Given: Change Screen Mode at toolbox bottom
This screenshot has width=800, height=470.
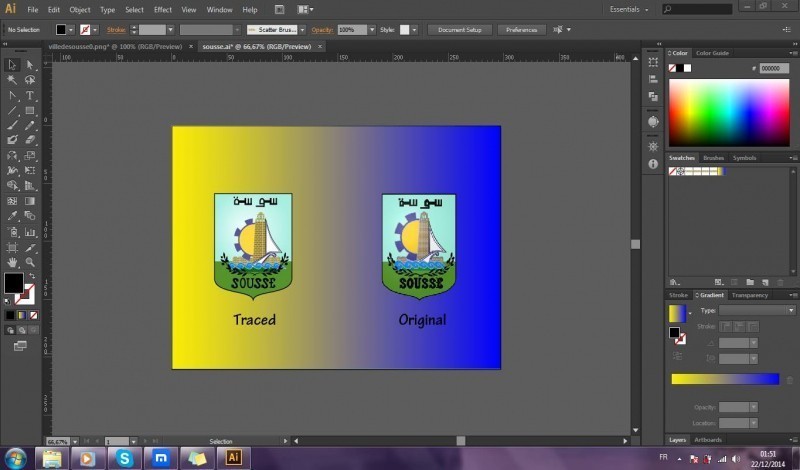Looking at the screenshot, I should [20, 346].
